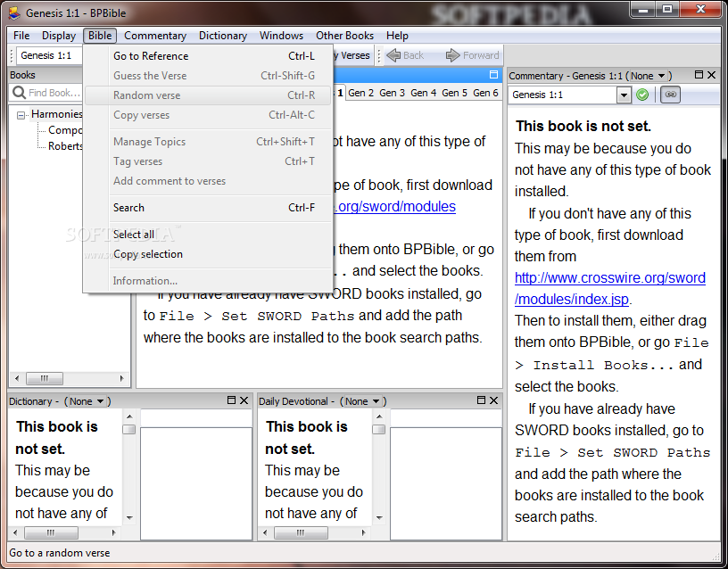Close the Daily Devotional panel
This screenshot has height=569, width=728.
click(493, 400)
